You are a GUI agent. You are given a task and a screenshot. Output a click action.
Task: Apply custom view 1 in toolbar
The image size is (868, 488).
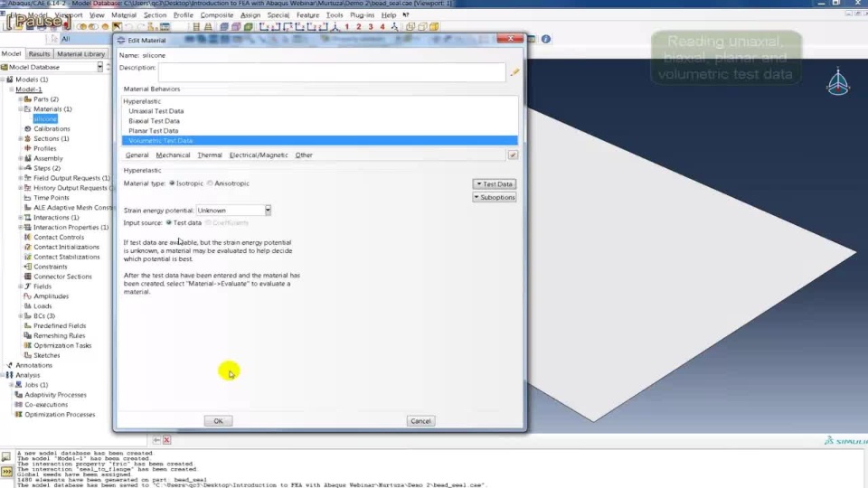coord(347,26)
